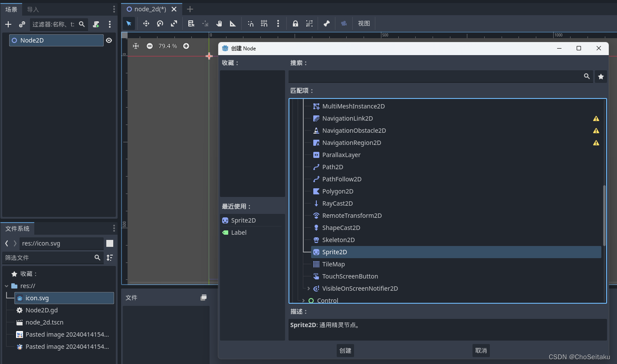Expand the Control node category
This screenshot has height=364, width=617.
tap(303, 301)
